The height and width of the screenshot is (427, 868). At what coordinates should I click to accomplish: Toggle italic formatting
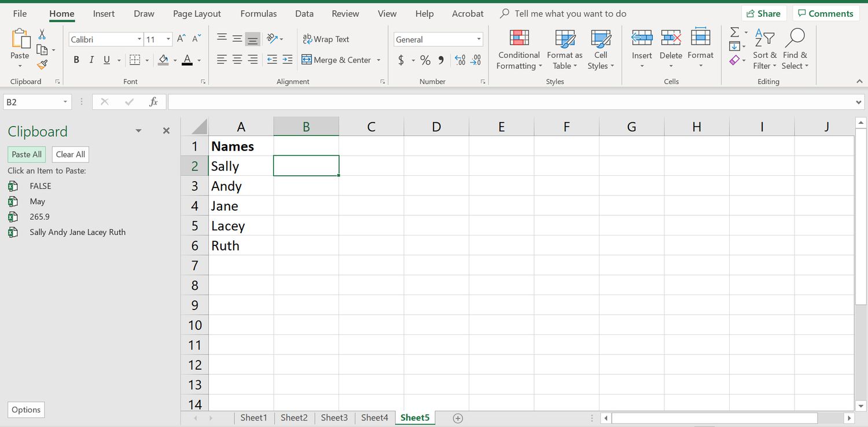pos(91,60)
